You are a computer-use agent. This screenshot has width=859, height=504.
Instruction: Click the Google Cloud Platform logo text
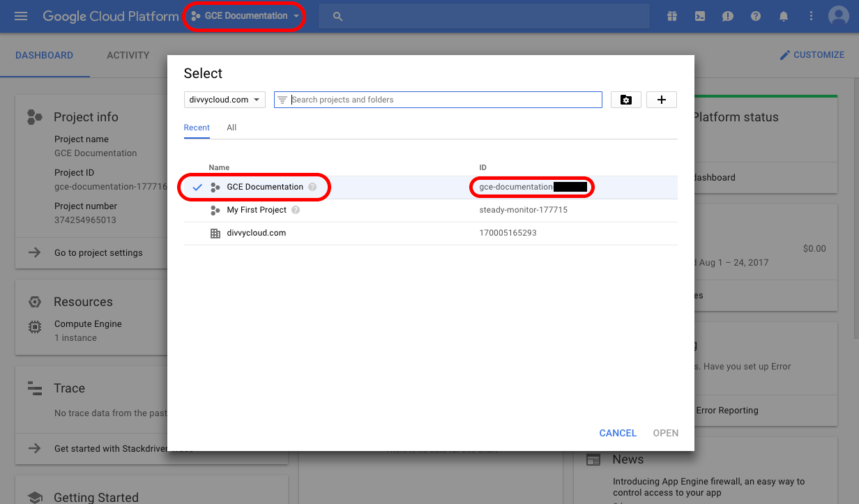coord(111,16)
